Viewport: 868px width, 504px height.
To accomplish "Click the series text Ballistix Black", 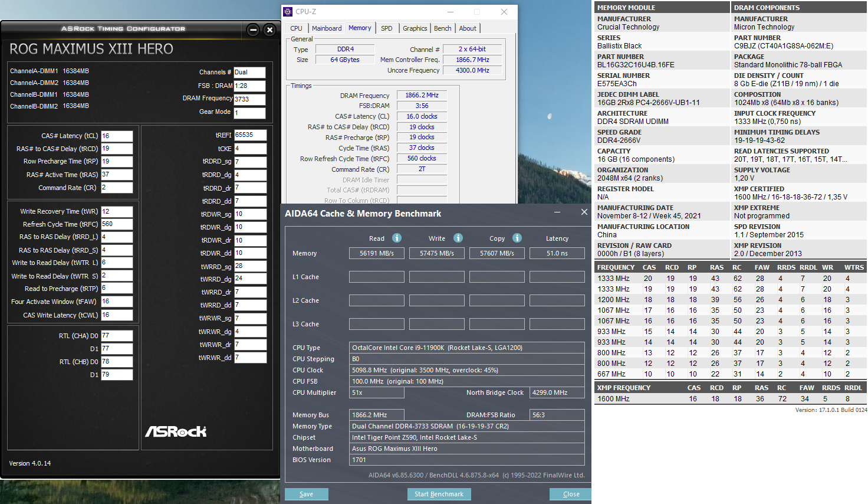I will [620, 46].
